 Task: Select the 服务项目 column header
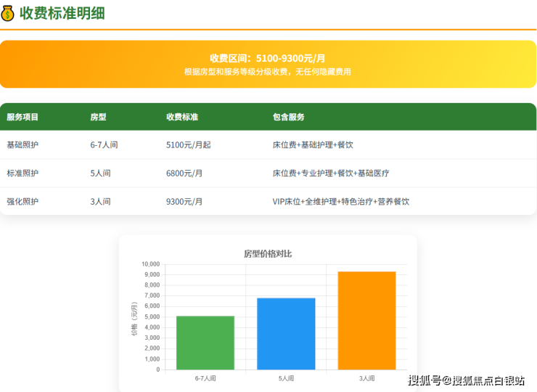coord(22,117)
